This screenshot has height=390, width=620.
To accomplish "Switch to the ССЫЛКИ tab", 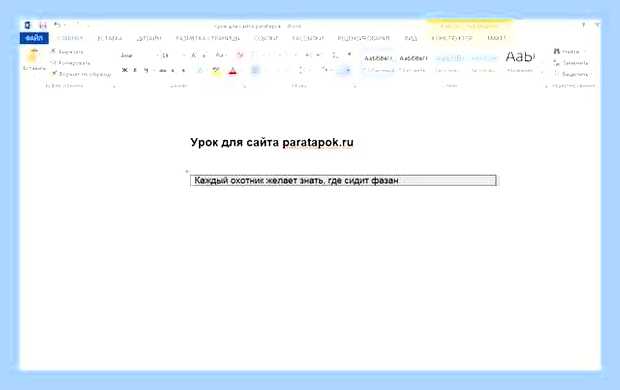I will point(266,38).
